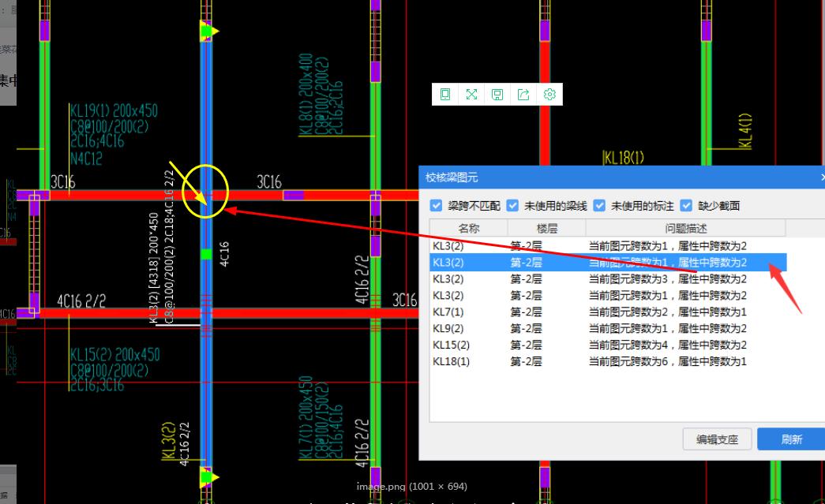The width and height of the screenshot is (825, 504).
Task: Toggle the 未使用的梁线 checkbox
Action: [x=512, y=206]
